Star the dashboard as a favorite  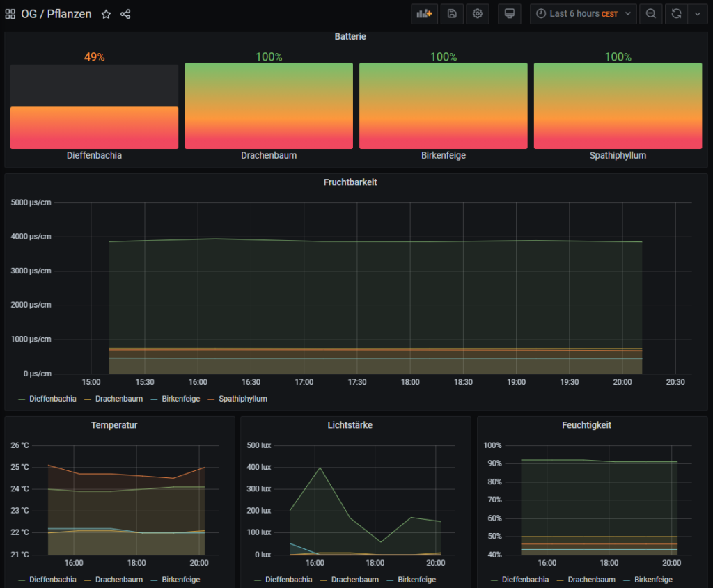point(105,14)
